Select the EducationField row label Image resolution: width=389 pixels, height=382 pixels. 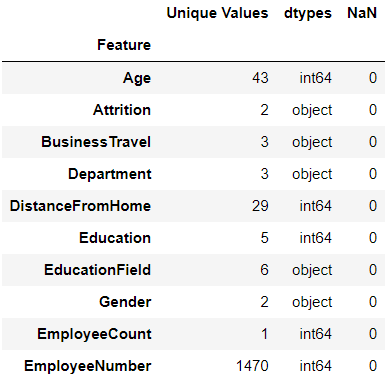[98, 270]
